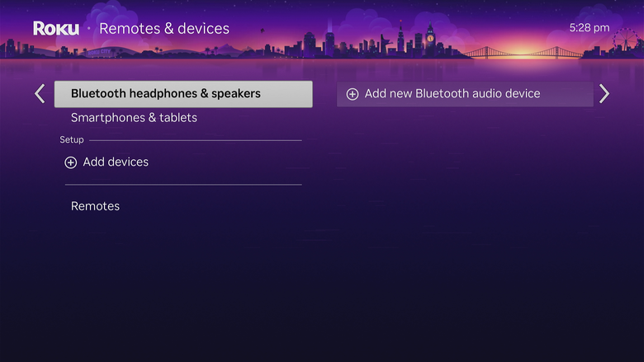Click the Setup section label

[x=72, y=140]
